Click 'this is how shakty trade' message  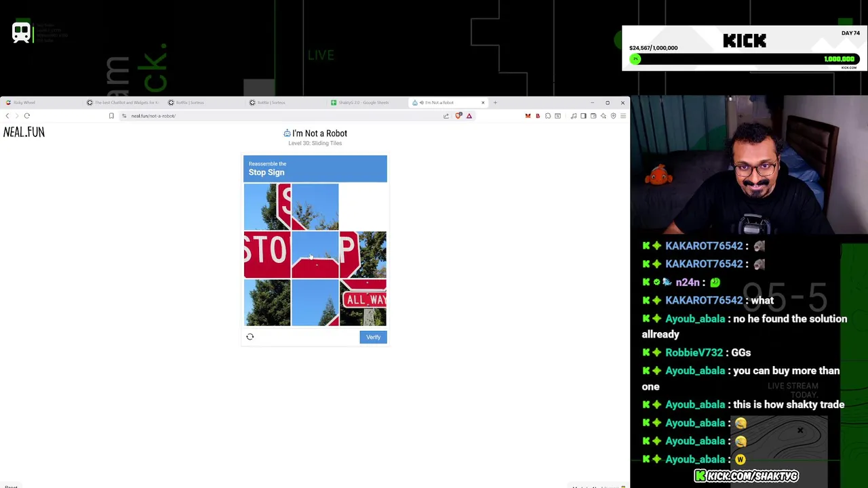[x=788, y=405]
